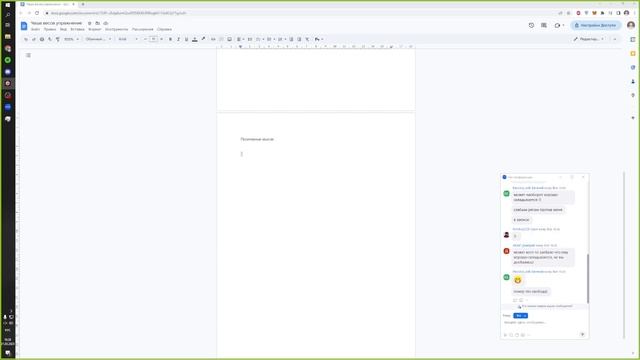The height and width of the screenshot is (360, 640).
Task: Click the insert image toolbar icon
Action: 229,39
